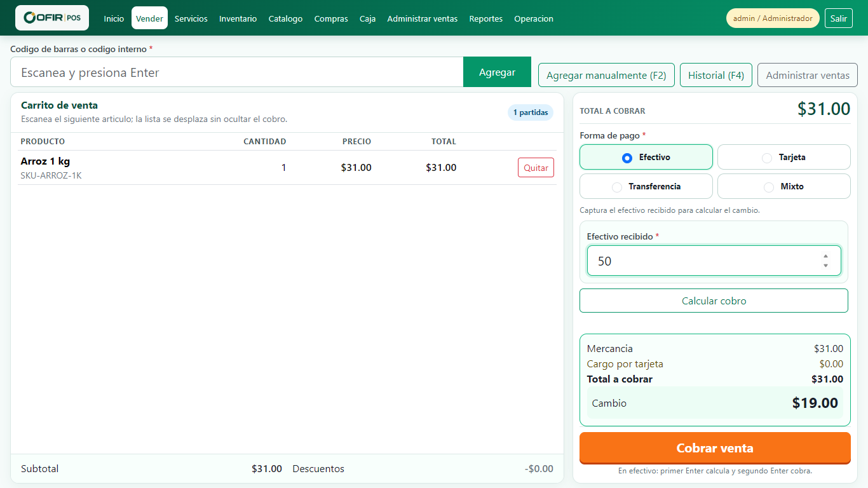Screen dimensions: 868x488
Task: Log out with the Salir button
Action: click(x=839, y=18)
